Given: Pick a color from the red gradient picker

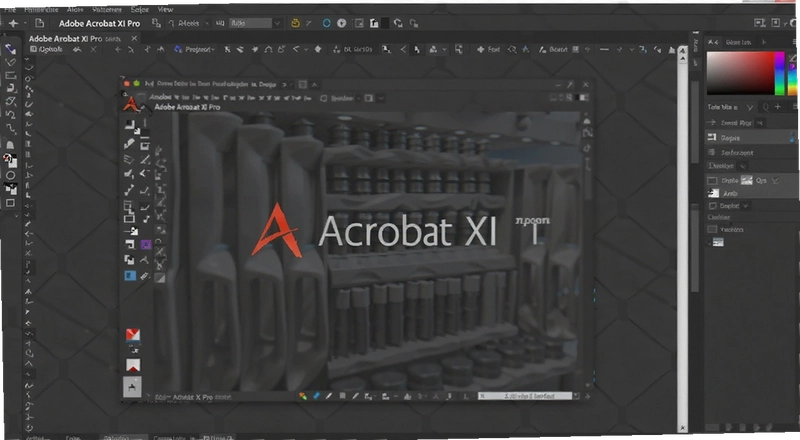Looking at the screenshot, I should (740, 73).
